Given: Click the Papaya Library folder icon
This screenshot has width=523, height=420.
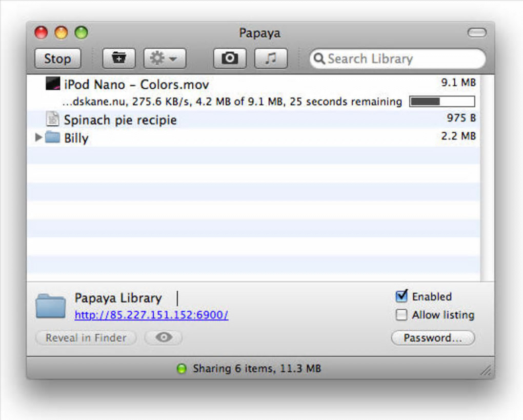Looking at the screenshot, I should point(51,306).
